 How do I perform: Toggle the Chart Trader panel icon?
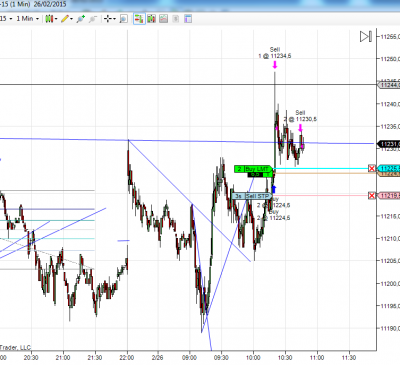(139, 19)
